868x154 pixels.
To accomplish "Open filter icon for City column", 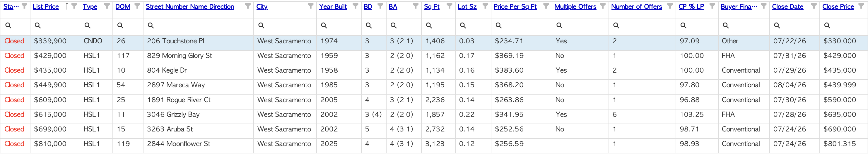I will pyautogui.click(x=311, y=6).
